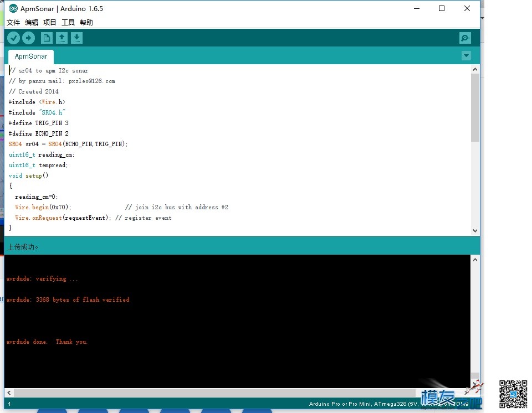The image size is (532, 413).
Task: Click the code editor vertical scrollbar thumb
Action: click(x=475, y=107)
